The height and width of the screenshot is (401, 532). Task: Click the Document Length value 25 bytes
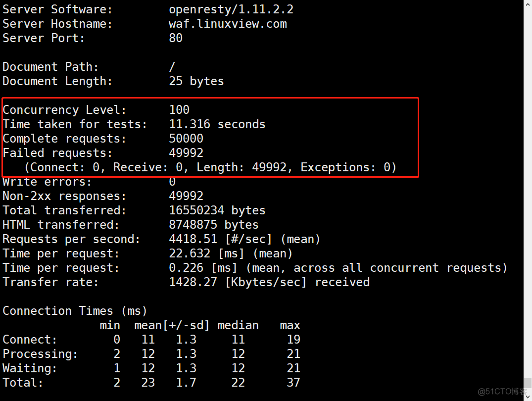[196, 81]
